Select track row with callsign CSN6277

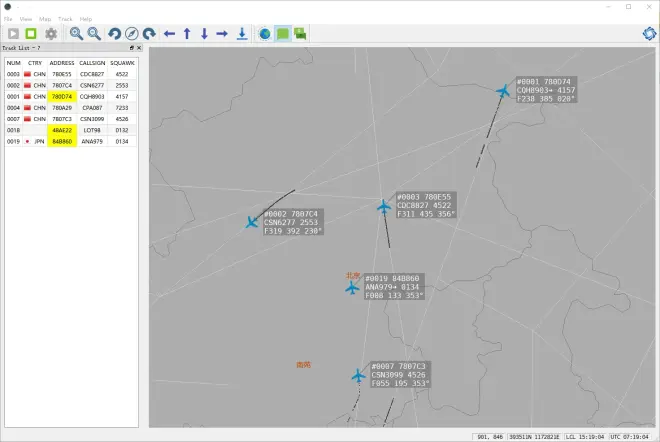click(93, 85)
